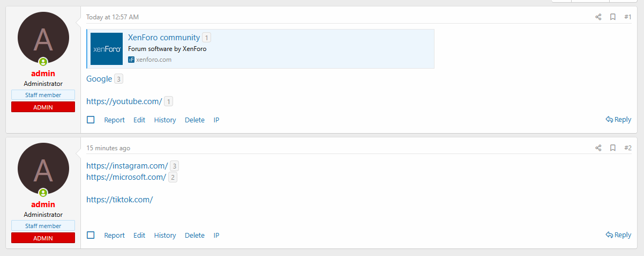Delete the second post

pyautogui.click(x=194, y=235)
